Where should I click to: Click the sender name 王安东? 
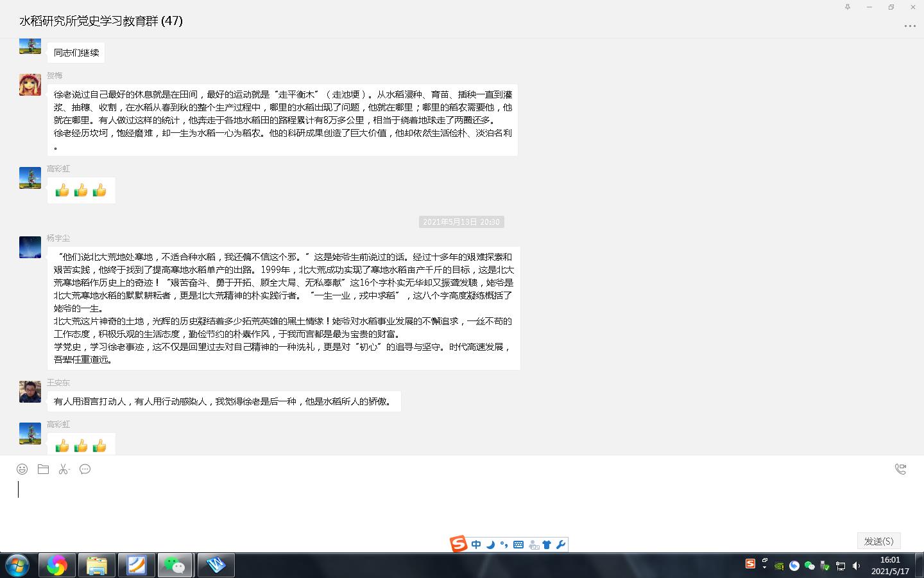pyautogui.click(x=58, y=383)
